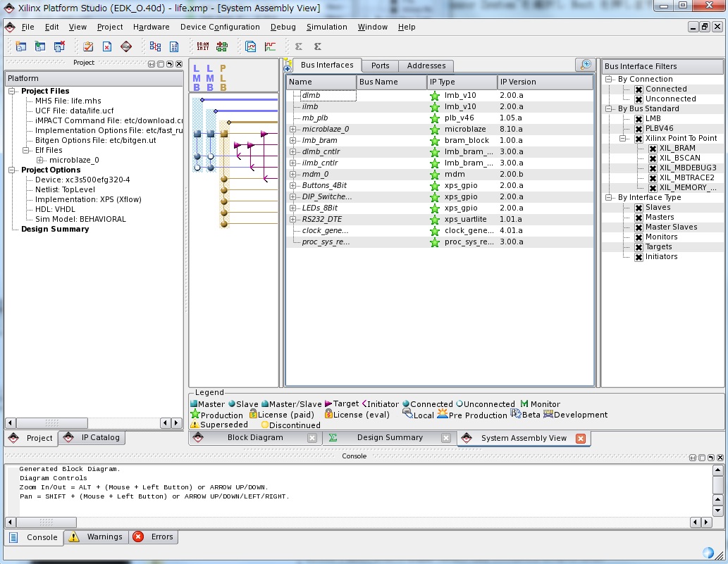The width and height of the screenshot is (728, 564).
Task: Select Design Summary in the project tree
Action: (55, 229)
